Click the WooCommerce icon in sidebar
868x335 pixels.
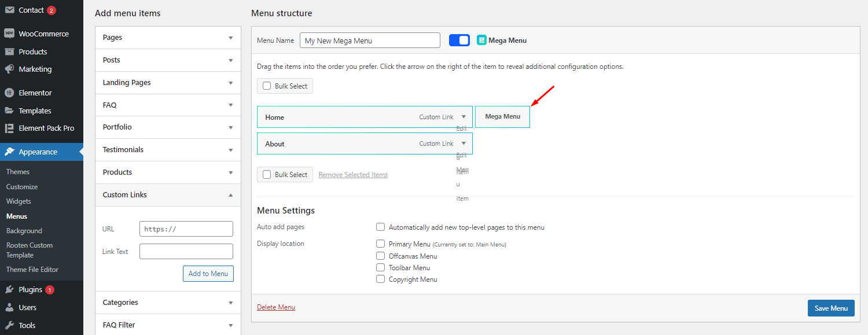coord(9,34)
